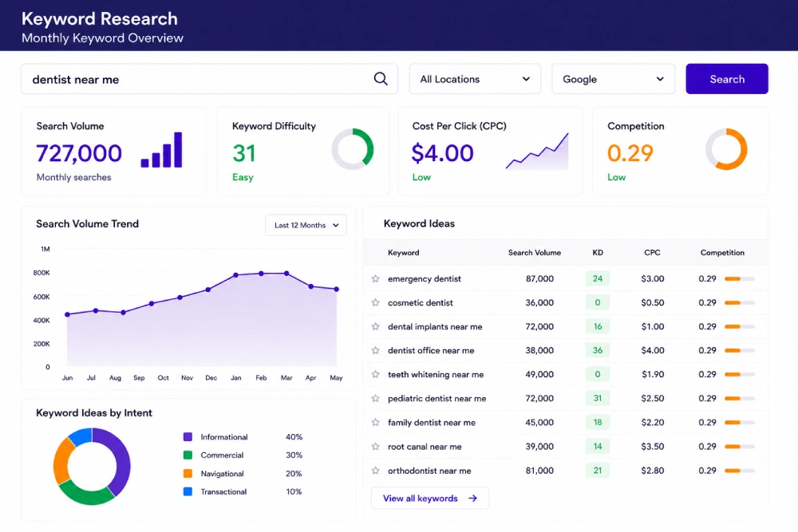798x532 pixels.
Task: Click the magnifier icon in the search box
Action: [381, 79]
